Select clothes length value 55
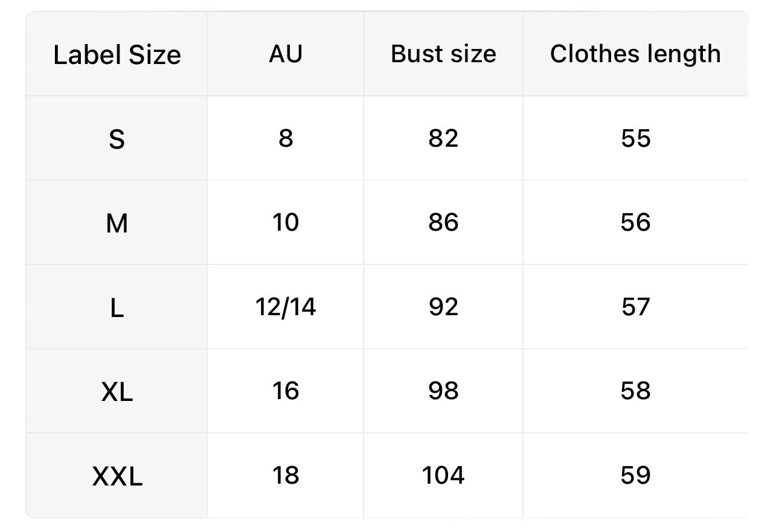Viewport: 779px width, 532px height. [x=635, y=138]
